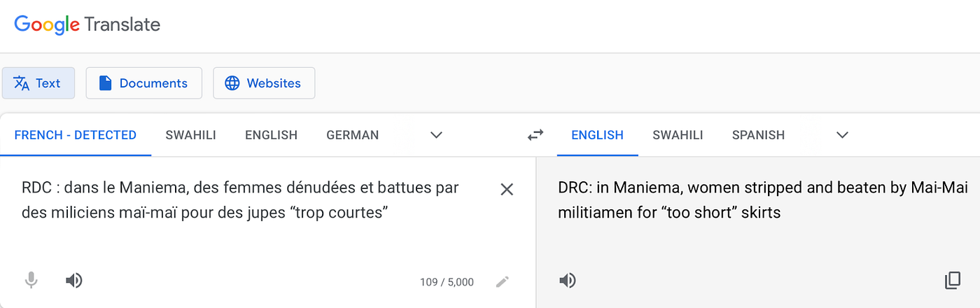980x308 pixels.
Task: Click the Google Translate logo
Action: (x=87, y=25)
